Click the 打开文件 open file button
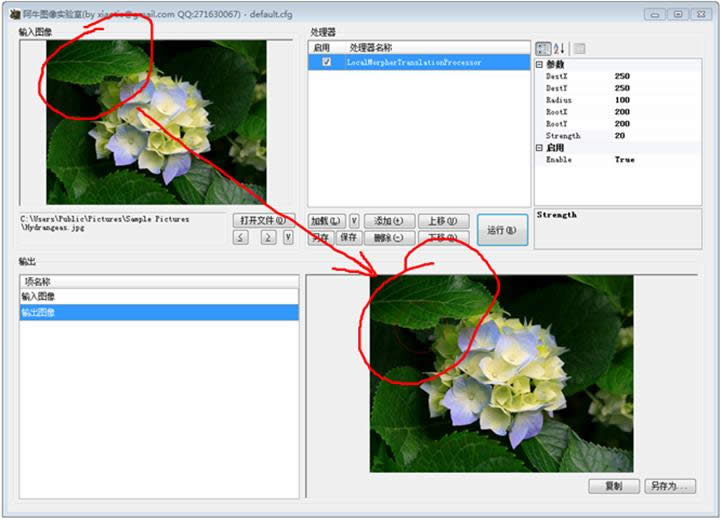 [x=263, y=221]
